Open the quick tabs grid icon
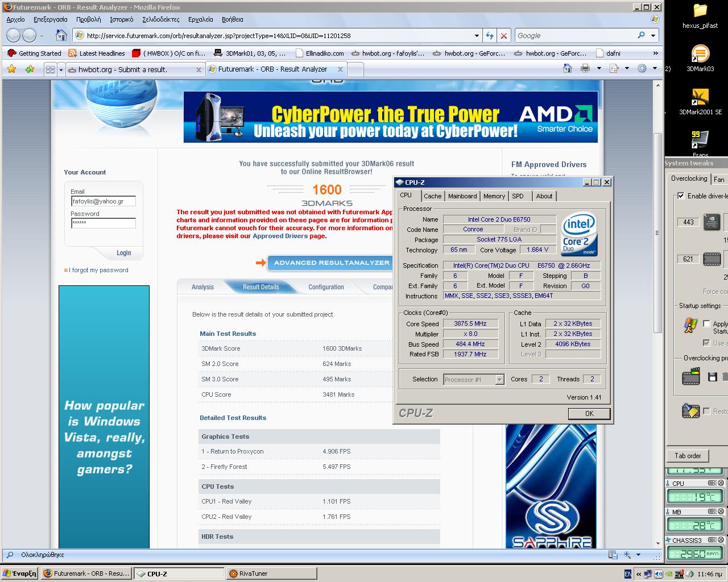 click(x=50, y=69)
